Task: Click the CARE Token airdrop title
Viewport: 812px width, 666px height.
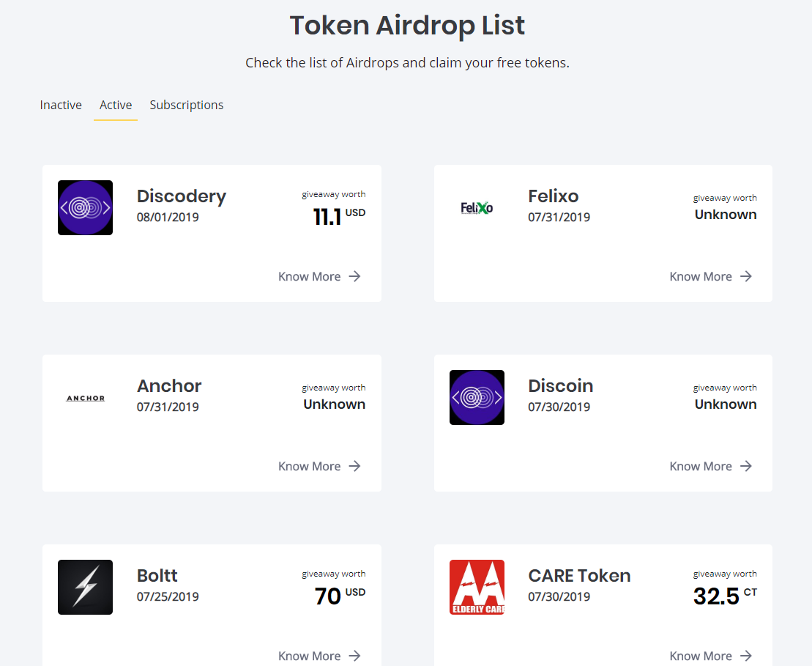Action: pyautogui.click(x=579, y=575)
